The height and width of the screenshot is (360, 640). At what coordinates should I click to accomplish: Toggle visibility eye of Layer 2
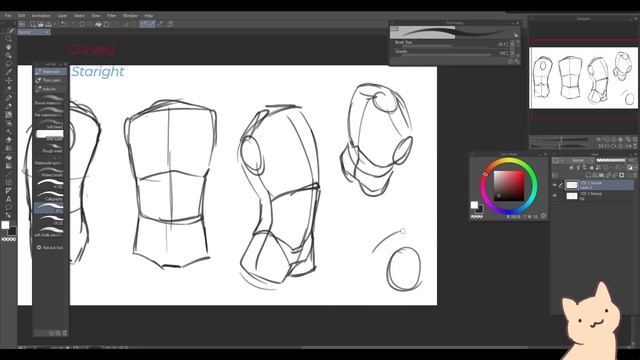pos(555,185)
